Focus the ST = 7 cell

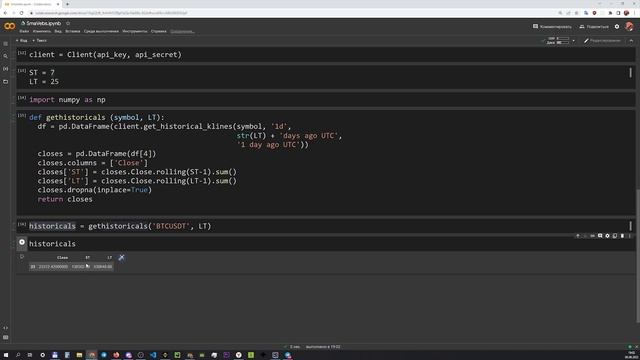pyautogui.click(x=325, y=77)
